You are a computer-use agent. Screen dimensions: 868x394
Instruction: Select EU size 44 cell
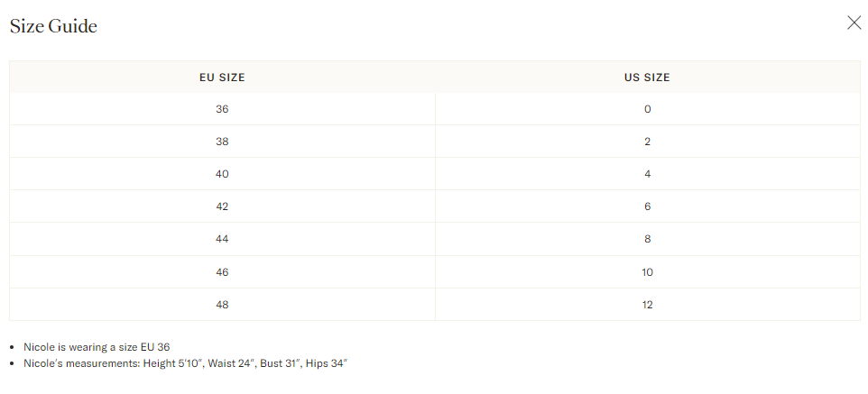(x=222, y=239)
